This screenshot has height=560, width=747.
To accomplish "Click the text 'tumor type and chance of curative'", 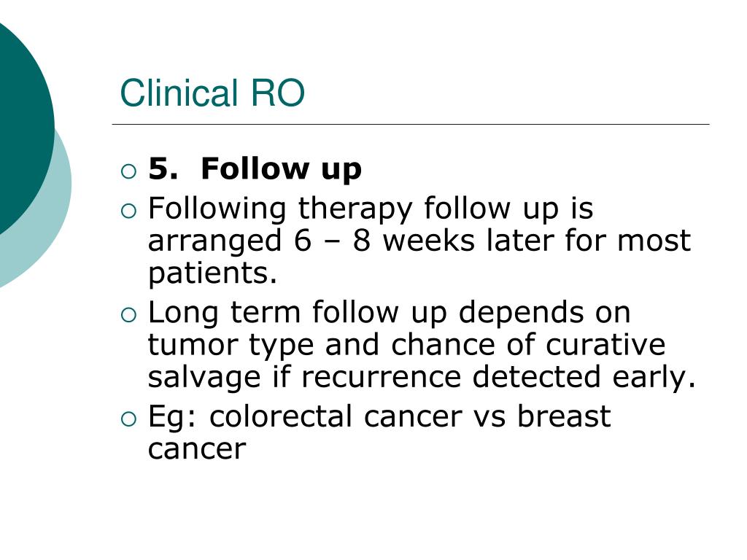I will (x=406, y=344).
